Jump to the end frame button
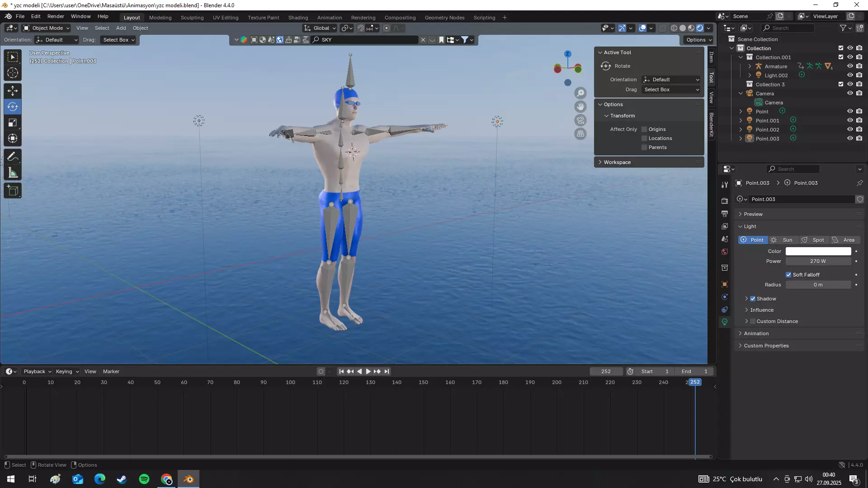Viewport: 868px width, 488px height. (x=387, y=371)
